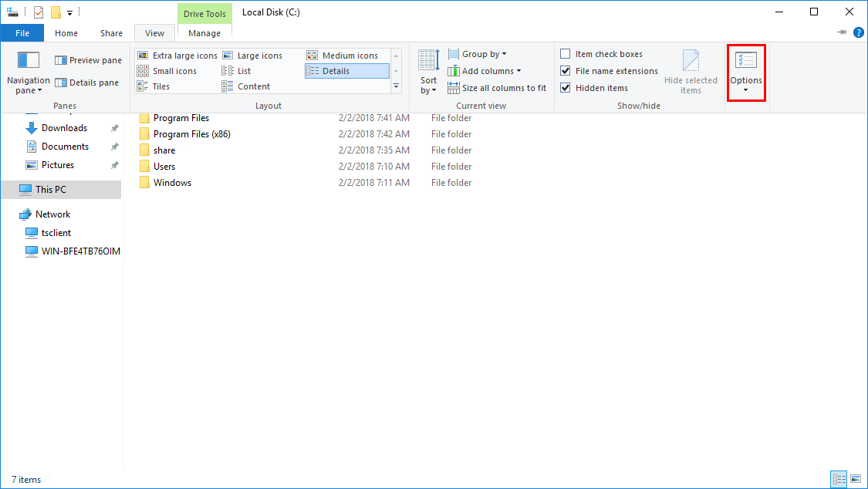Viewport: 868px width, 489px height.
Task: Switch to large thumbnails via status bar
Action: [x=856, y=479]
